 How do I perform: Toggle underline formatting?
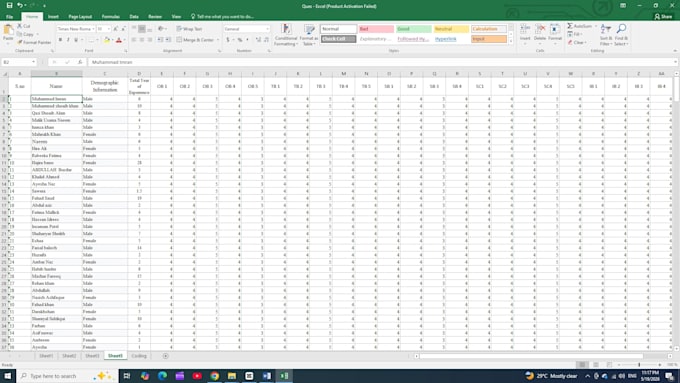coord(76,40)
